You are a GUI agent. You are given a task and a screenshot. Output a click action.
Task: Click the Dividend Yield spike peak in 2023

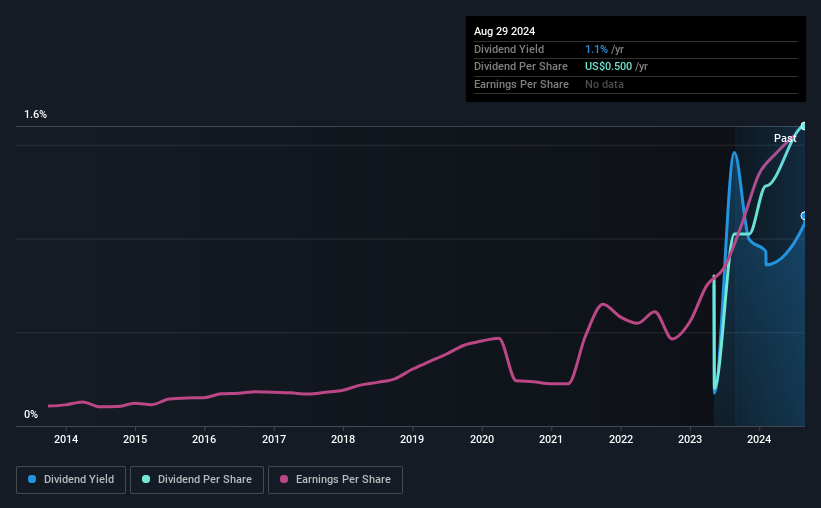click(735, 153)
